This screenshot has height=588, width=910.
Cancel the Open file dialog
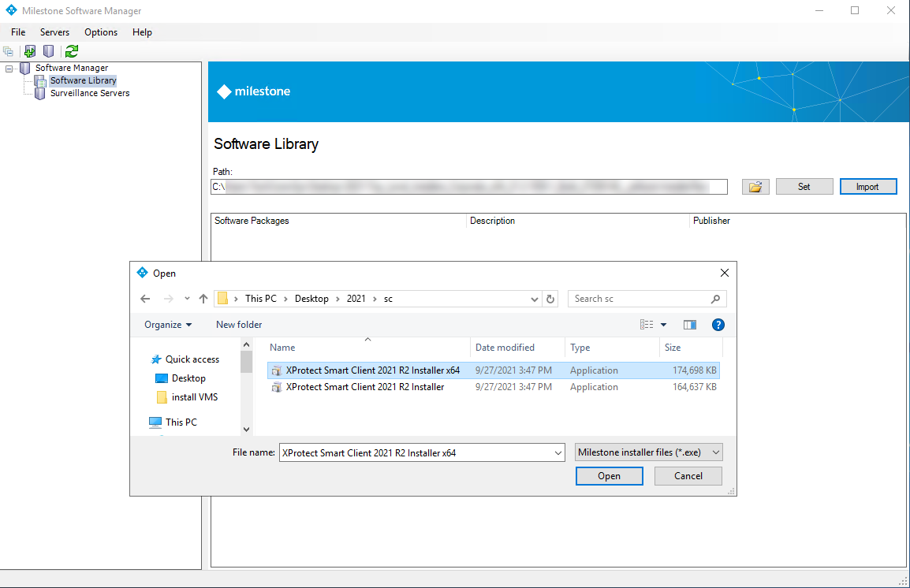[x=688, y=476]
